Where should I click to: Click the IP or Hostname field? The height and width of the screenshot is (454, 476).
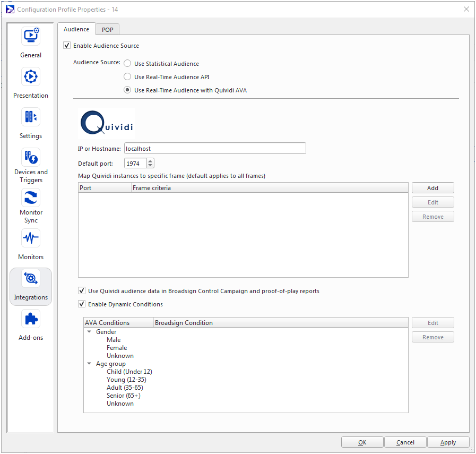point(215,149)
